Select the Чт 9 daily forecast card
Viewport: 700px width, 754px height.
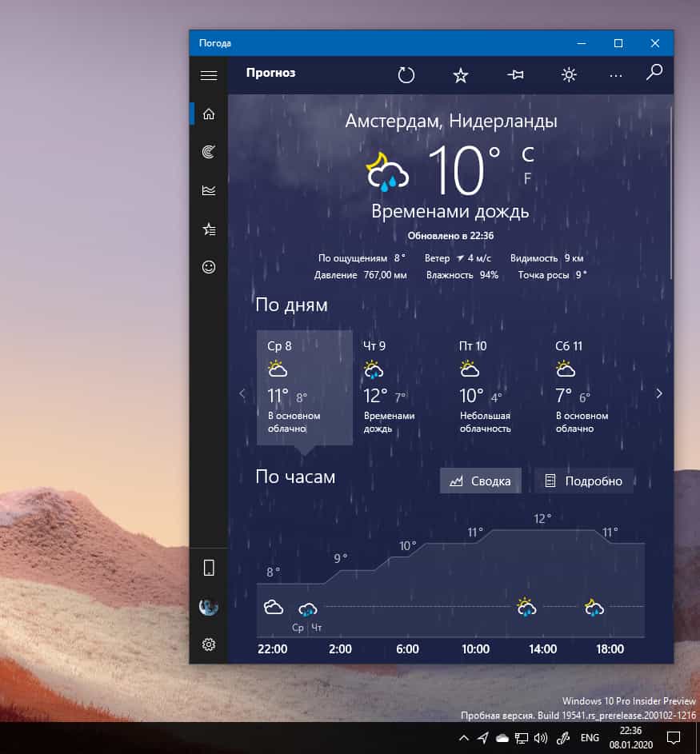click(x=400, y=387)
